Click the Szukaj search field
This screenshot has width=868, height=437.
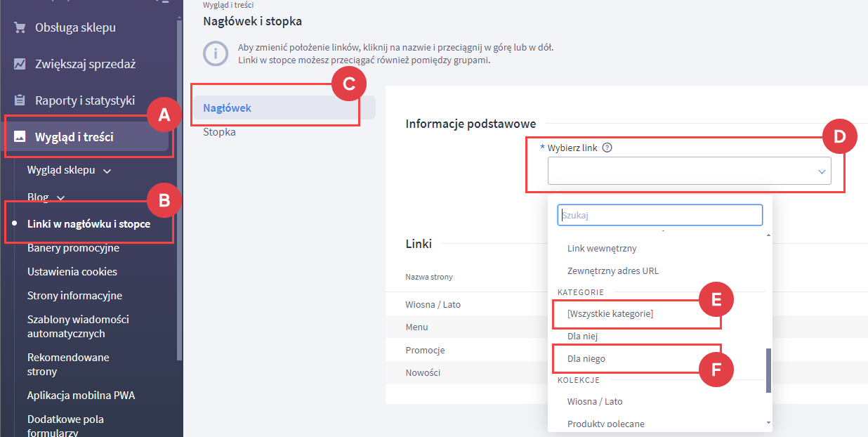click(x=659, y=216)
